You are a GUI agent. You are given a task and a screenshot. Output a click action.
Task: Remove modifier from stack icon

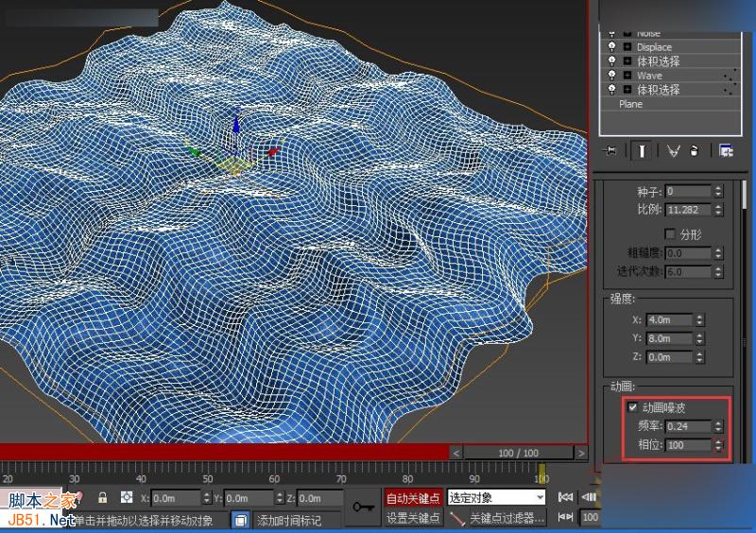pyautogui.click(x=695, y=150)
